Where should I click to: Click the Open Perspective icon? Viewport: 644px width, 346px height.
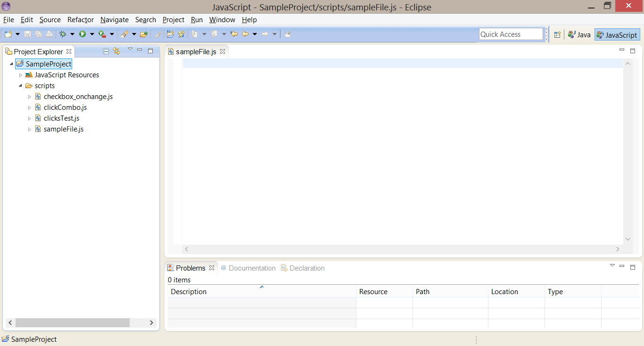(x=557, y=34)
